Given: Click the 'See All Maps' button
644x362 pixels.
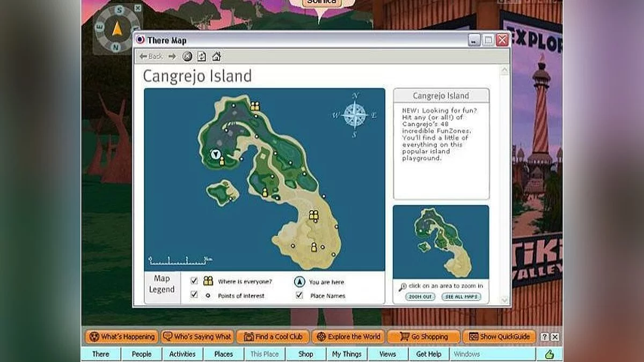Looking at the screenshot, I should click(461, 297).
